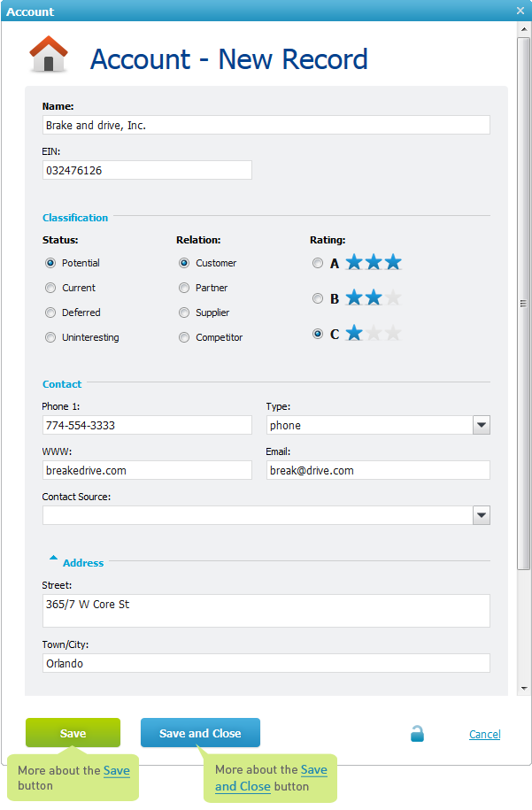
Task: Click into the EIN input field
Action: [x=147, y=170]
